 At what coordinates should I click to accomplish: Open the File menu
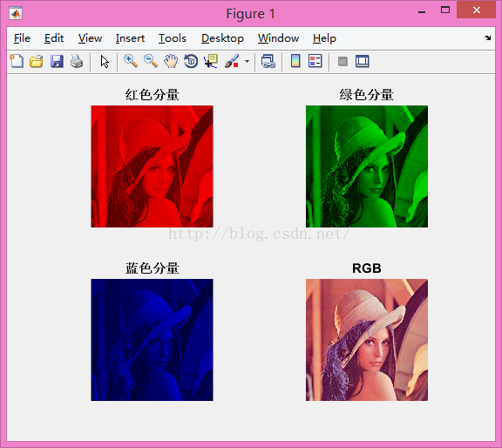click(x=22, y=38)
